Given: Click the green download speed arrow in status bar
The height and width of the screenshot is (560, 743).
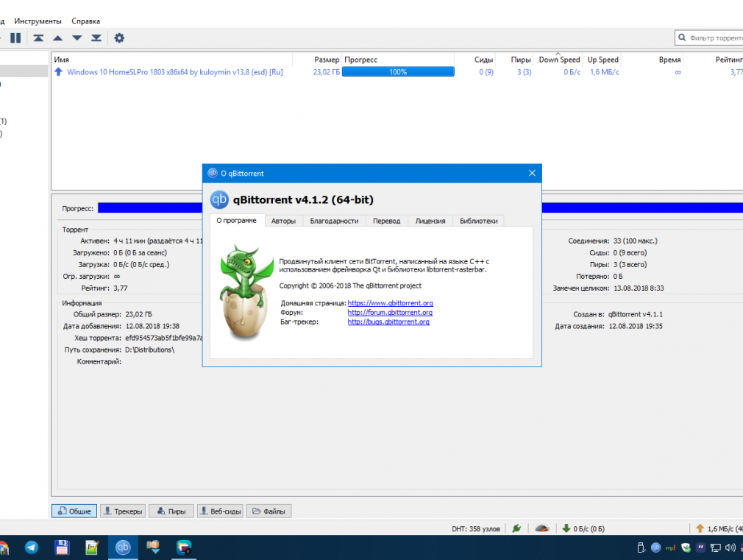Looking at the screenshot, I should click(566, 528).
